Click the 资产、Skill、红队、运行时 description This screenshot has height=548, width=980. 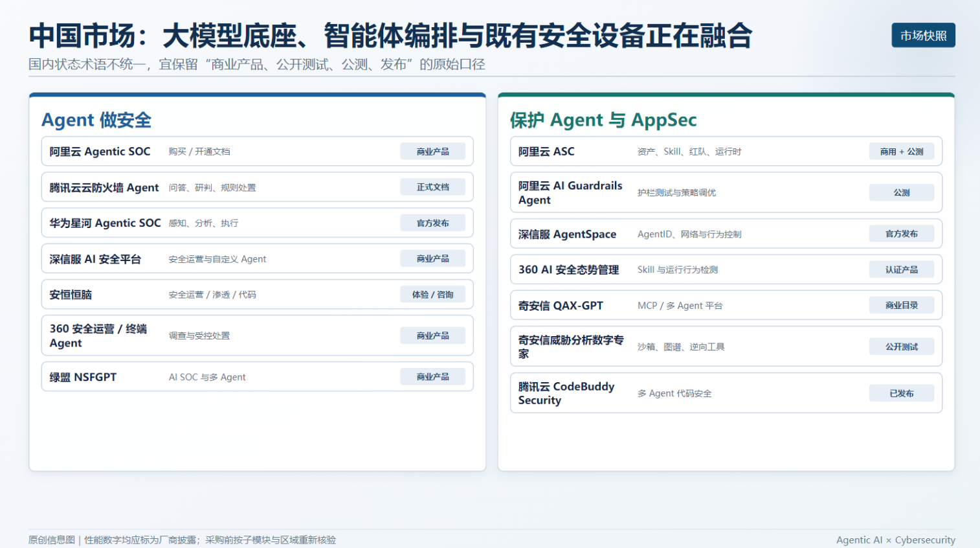689,152
